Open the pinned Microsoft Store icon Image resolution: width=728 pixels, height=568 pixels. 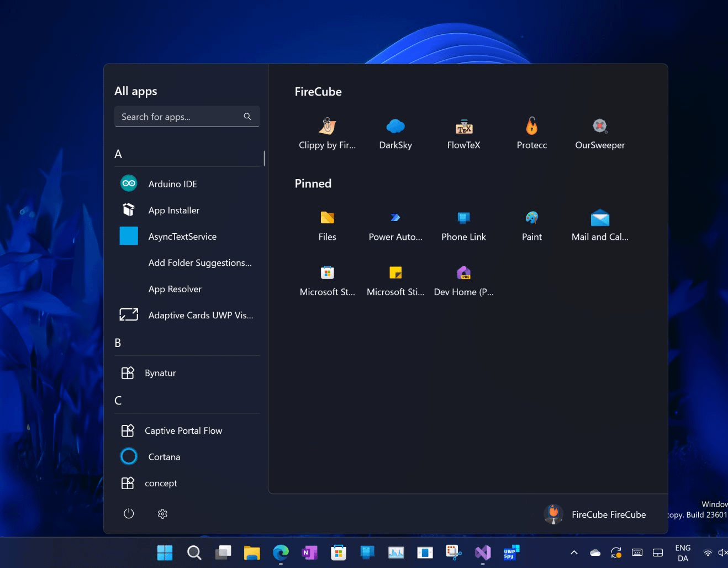(x=328, y=272)
